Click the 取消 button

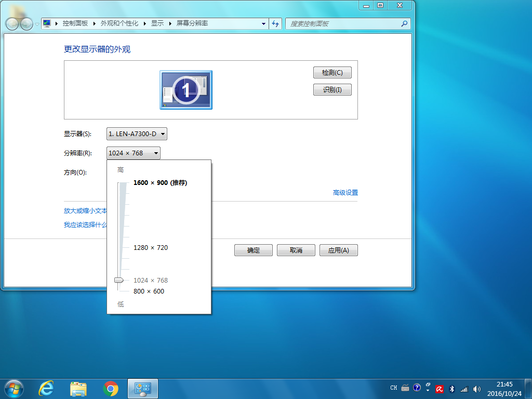(x=296, y=250)
